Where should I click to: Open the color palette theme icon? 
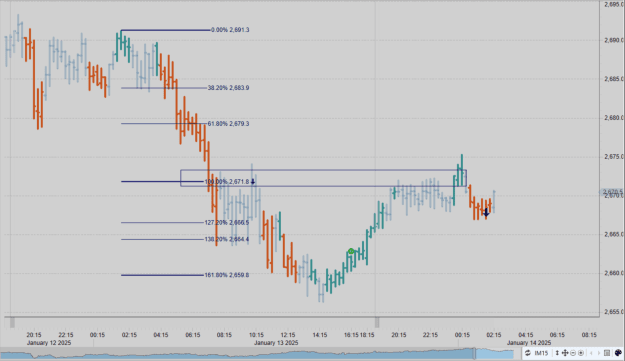(x=618, y=353)
